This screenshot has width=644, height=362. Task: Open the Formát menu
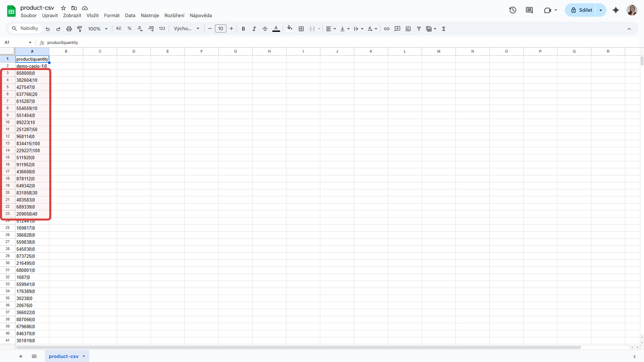112,15
